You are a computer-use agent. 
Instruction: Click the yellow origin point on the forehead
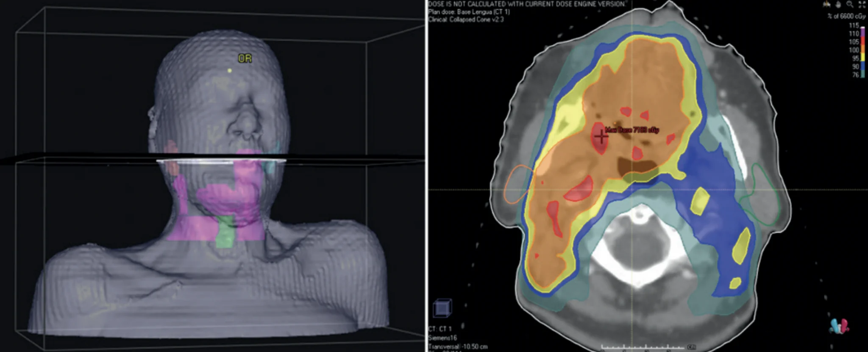(230, 71)
